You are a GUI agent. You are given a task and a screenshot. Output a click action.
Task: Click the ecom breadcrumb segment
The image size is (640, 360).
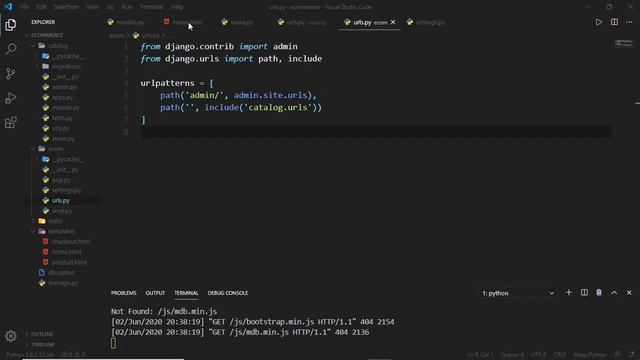[x=116, y=36]
